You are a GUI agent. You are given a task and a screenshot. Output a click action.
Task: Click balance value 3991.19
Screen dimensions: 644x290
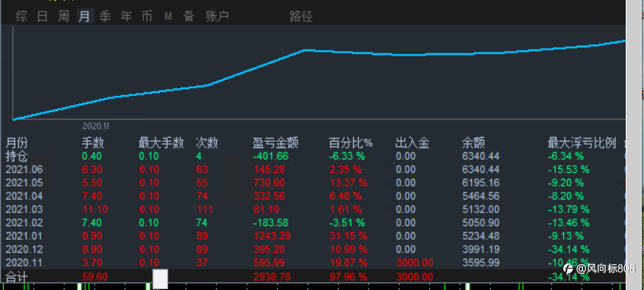(480, 250)
